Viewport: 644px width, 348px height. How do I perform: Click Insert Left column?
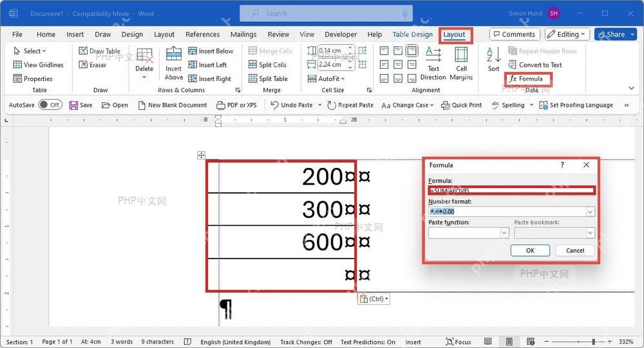pos(207,65)
